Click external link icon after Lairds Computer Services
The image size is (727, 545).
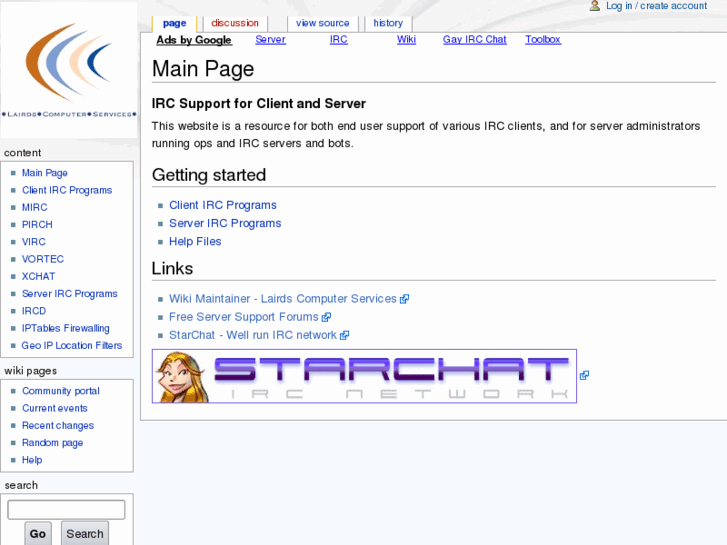point(405,299)
